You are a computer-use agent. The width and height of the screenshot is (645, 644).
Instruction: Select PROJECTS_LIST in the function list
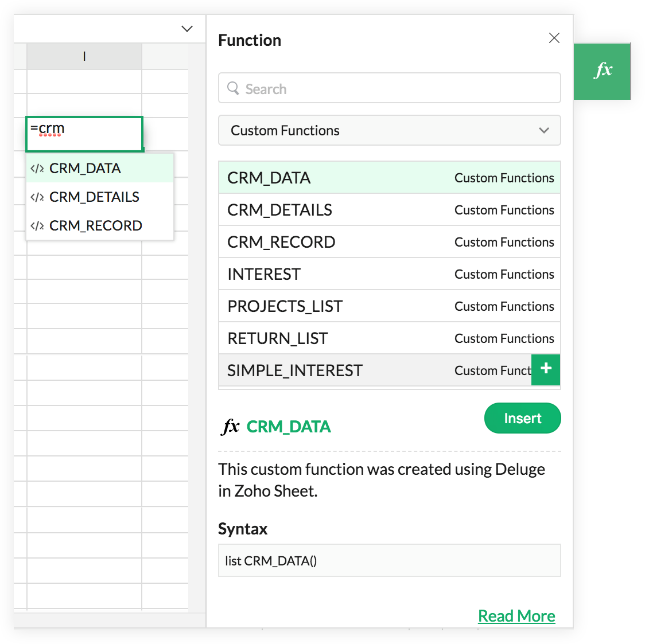[390, 306]
